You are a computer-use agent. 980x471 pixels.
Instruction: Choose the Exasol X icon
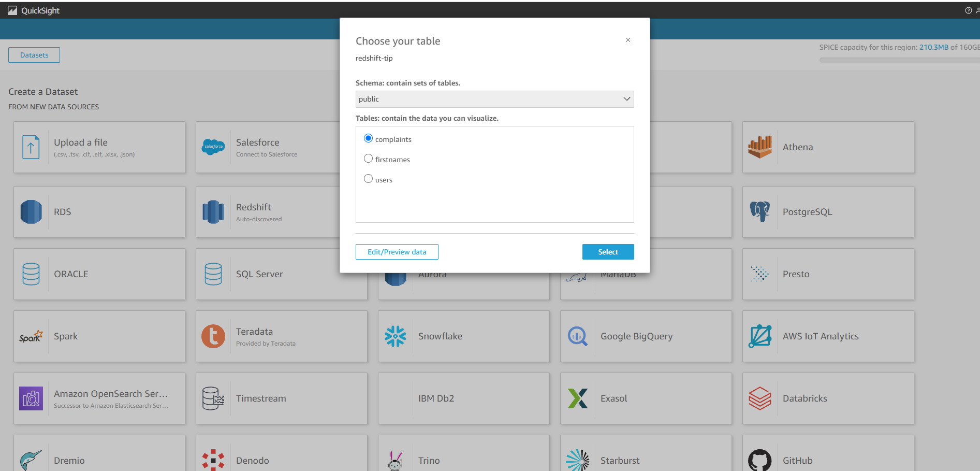(x=578, y=398)
